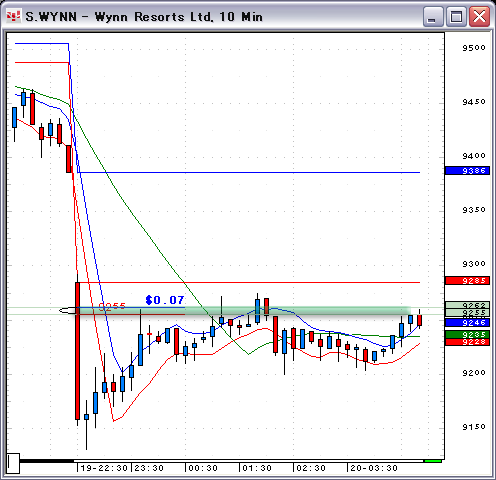Minimize the S.WYNN chart window
Viewport: 496px width, 480px height.
click(432, 17)
